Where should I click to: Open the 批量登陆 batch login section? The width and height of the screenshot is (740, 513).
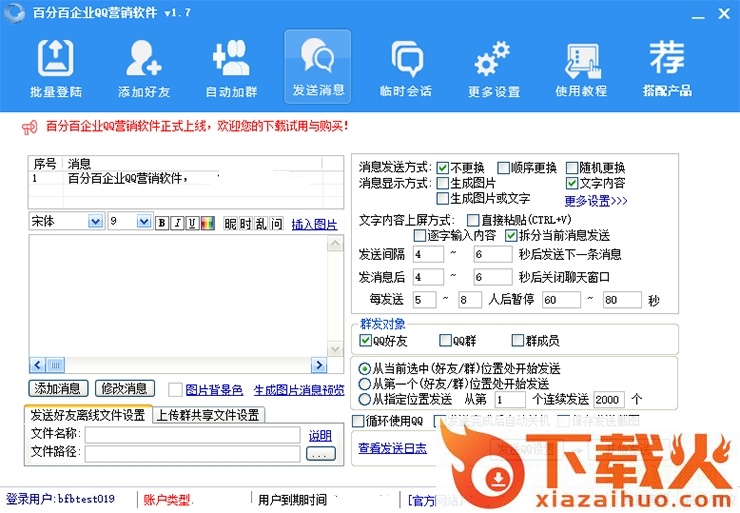[x=56, y=68]
